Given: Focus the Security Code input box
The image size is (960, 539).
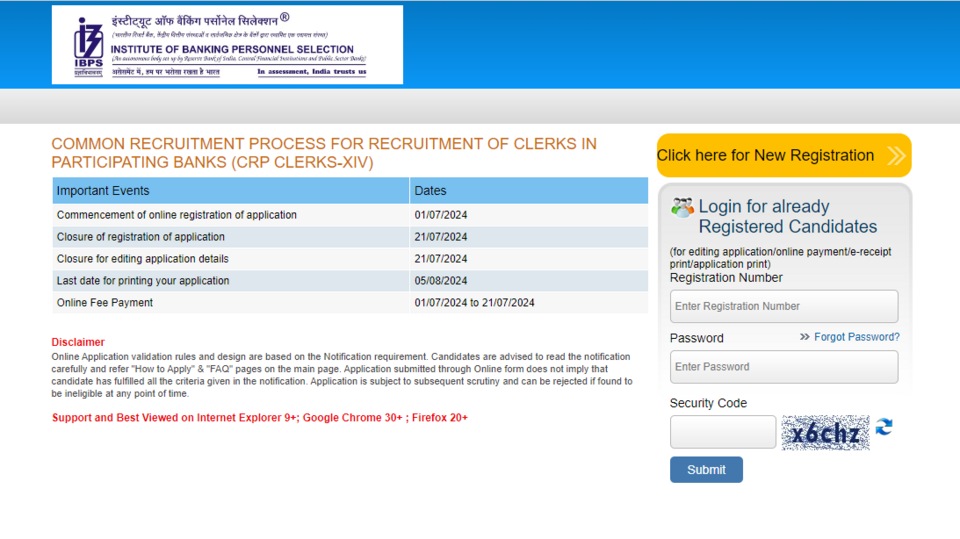Looking at the screenshot, I should click(x=722, y=432).
